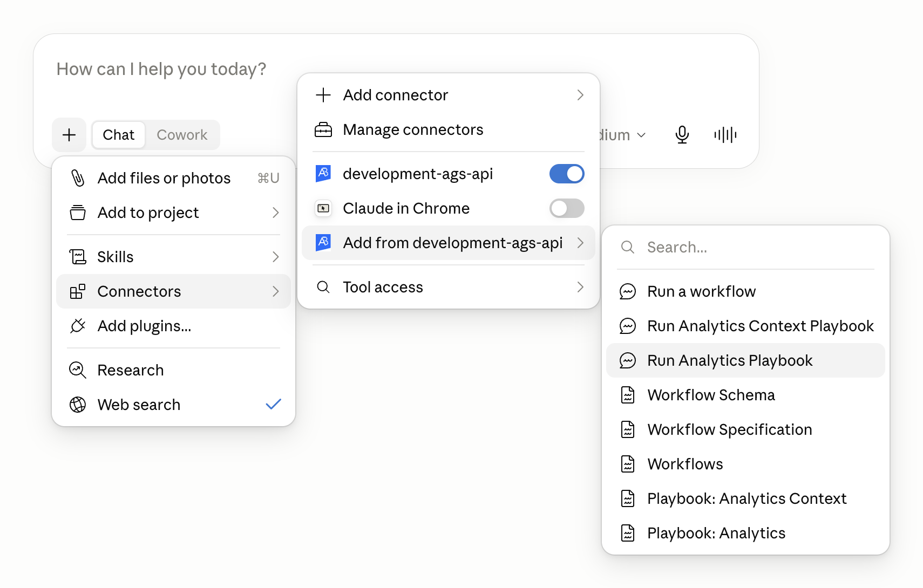The width and height of the screenshot is (923, 588).
Task: Open the partially hidden model dropdown chevron
Action: click(641, 135)
